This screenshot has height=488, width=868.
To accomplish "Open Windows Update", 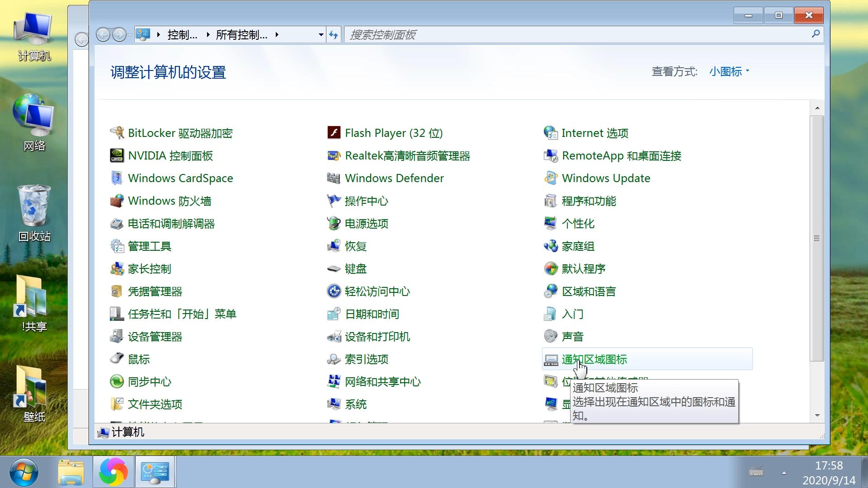I will (x=606, y=178).
